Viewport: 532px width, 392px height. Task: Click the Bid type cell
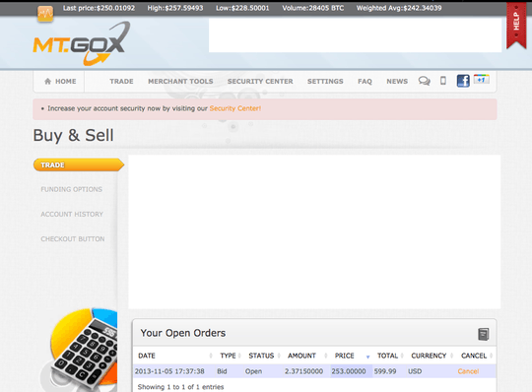pyautogui.click(x=222, y=371)
